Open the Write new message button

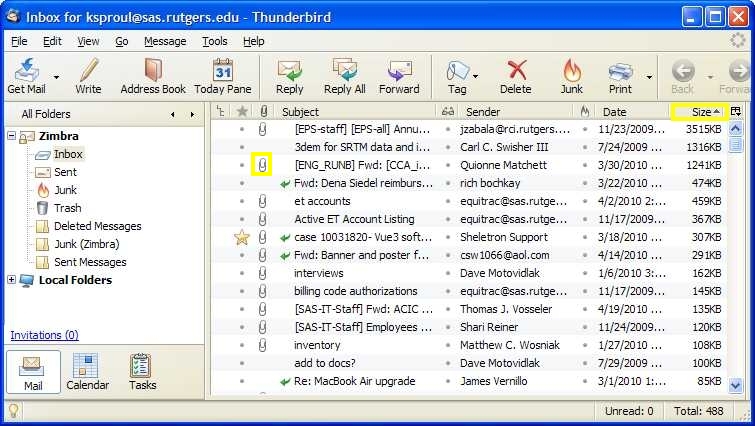click(x=89, y=76)
